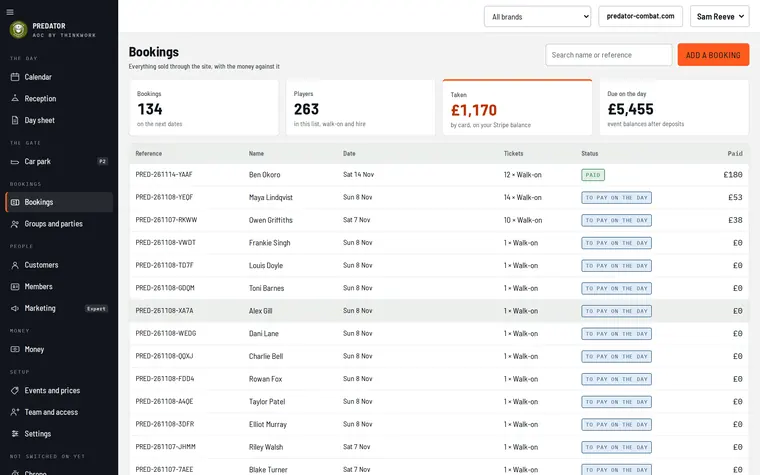760x475 pixels.
Task: Click the Customers person icon
Action: pyautogui.click(x=15, y=265)
